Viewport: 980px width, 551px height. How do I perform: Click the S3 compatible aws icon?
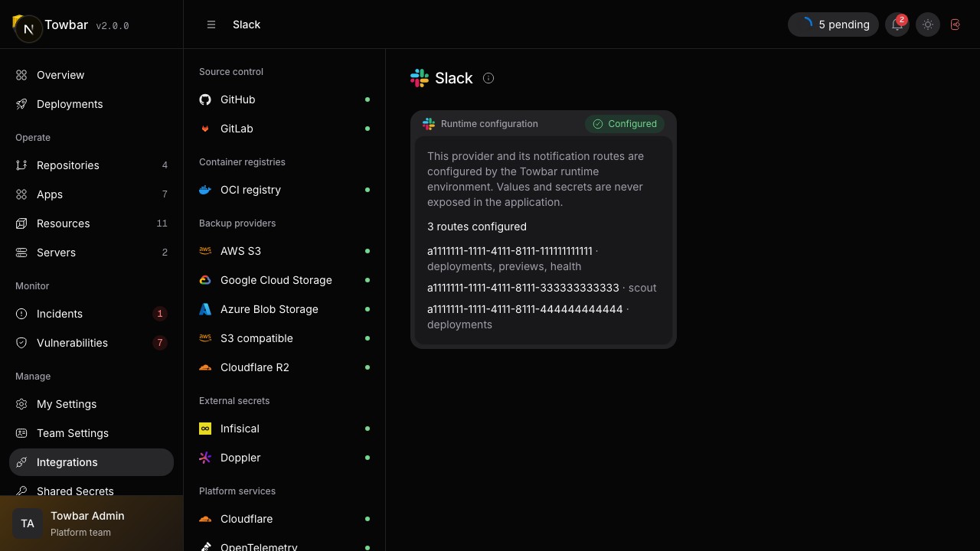[x=205, y=338]
